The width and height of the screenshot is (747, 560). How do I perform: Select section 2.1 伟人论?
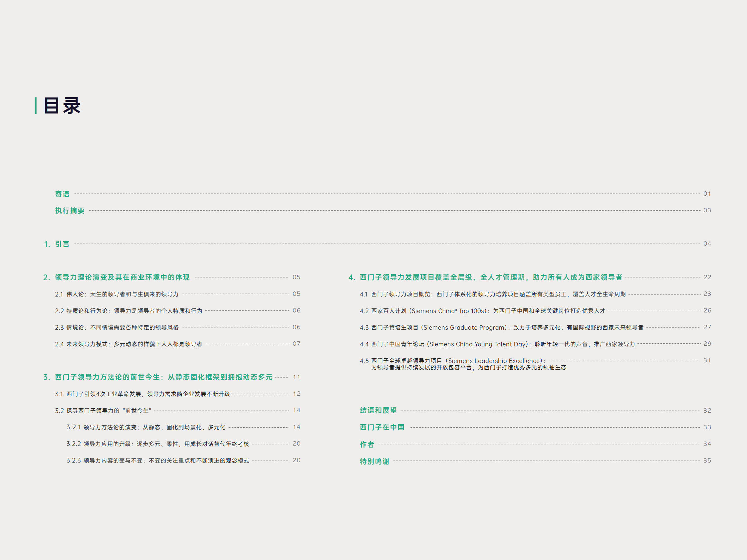(117, 294)
